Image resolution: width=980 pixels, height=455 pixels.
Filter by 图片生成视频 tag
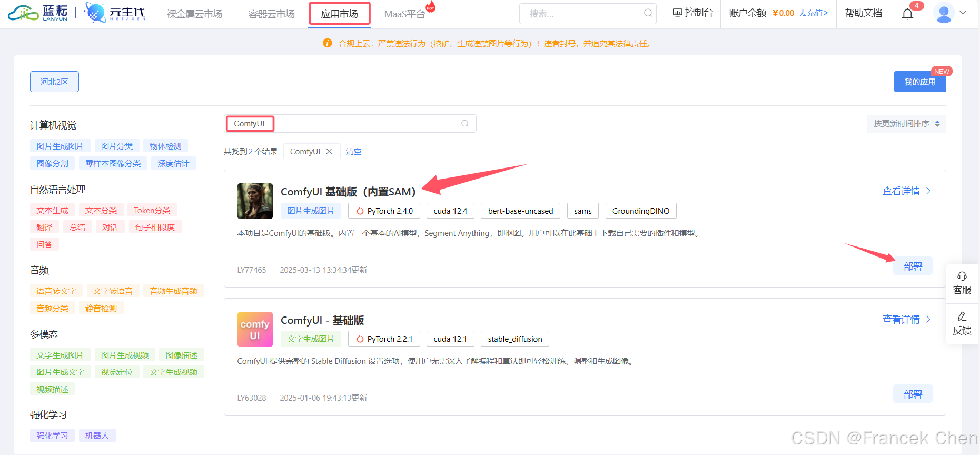click(x=125, y=355)
